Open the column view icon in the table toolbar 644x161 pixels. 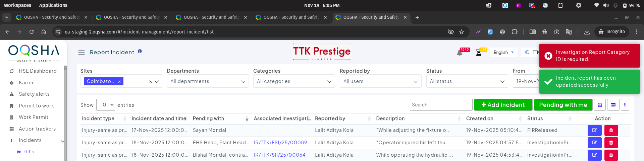(613, 105)
